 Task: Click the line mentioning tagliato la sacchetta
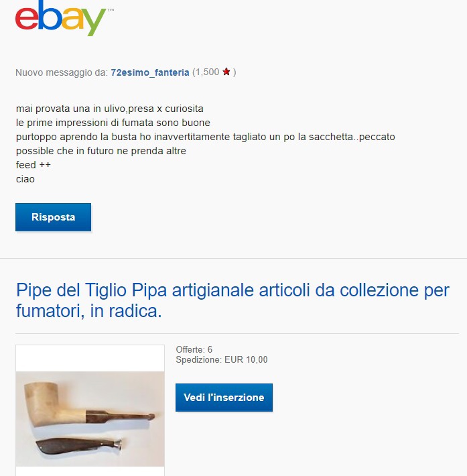click(x=206, y=137)
